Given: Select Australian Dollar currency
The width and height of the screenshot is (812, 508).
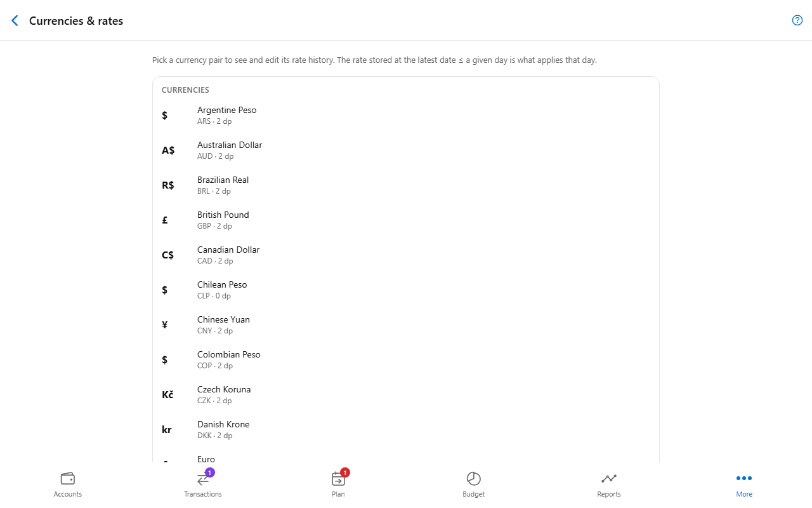Looking at the screenshot, I should click(406, 150).
